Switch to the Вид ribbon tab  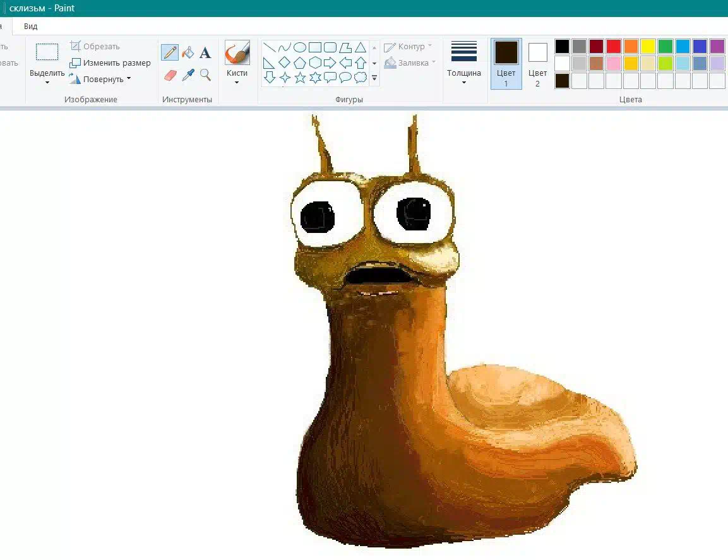tap(30, 27)
